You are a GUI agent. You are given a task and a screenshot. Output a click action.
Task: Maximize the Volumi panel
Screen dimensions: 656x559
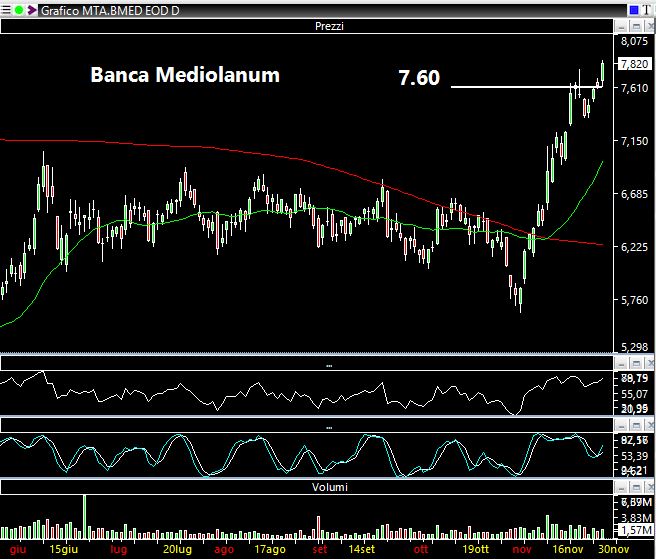pyautogui.click(x=636, y=487)
